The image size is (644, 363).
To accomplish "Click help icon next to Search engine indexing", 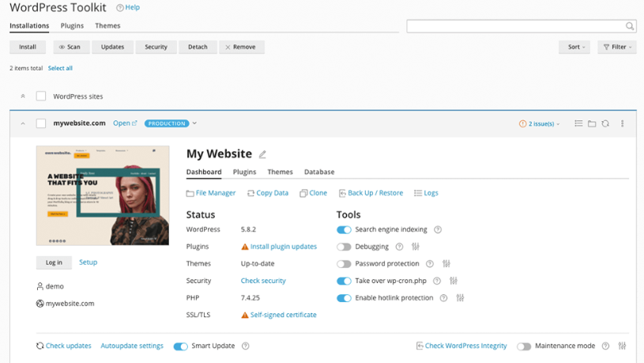I will (438, 230).
